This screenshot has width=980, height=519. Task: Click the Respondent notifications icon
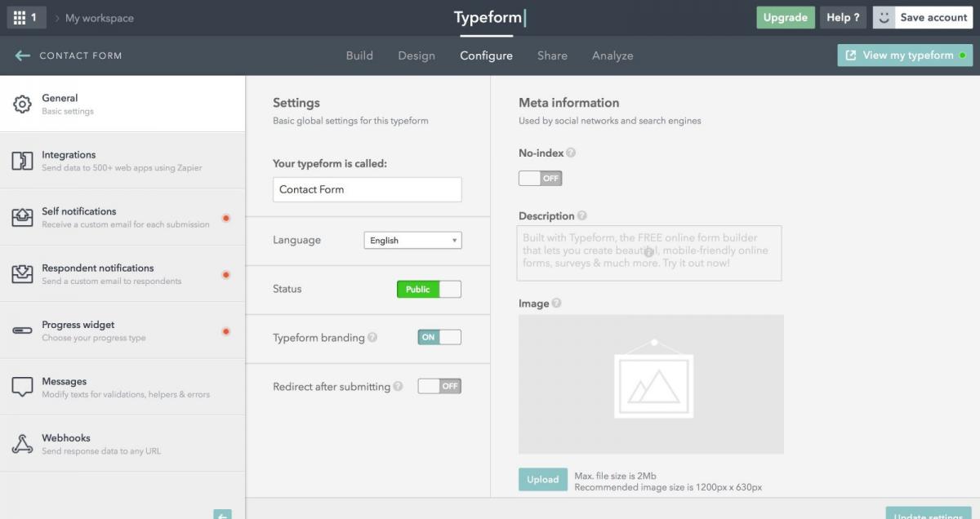[x=22, y=274]
